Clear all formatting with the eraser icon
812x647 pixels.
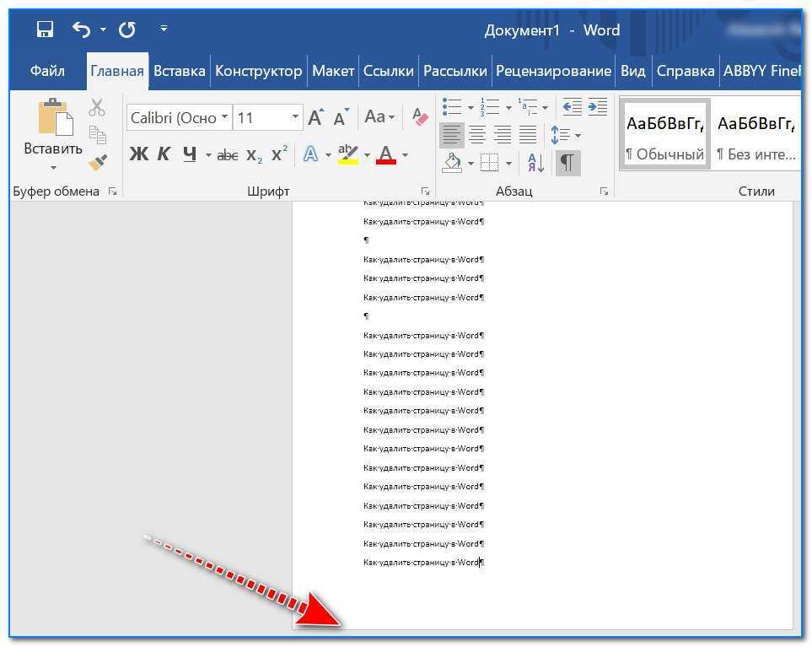(x=420, y=116)
